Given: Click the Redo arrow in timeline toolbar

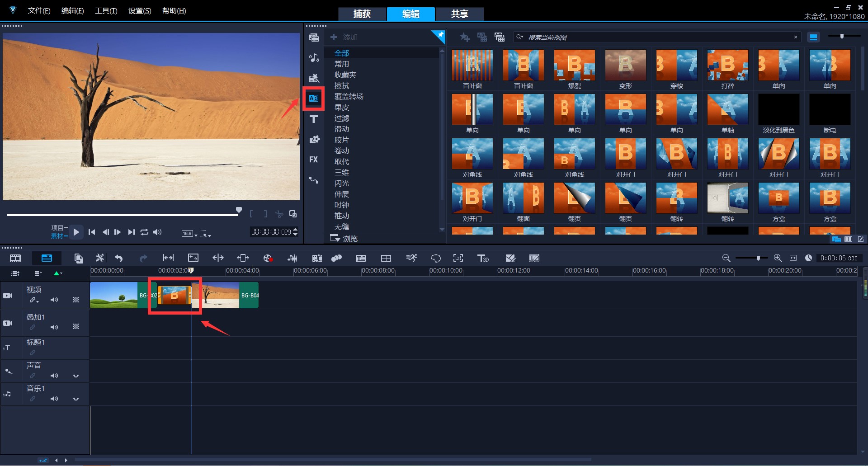Looking at the screenshot, I should pyautogui.click(x=143, y=258).
